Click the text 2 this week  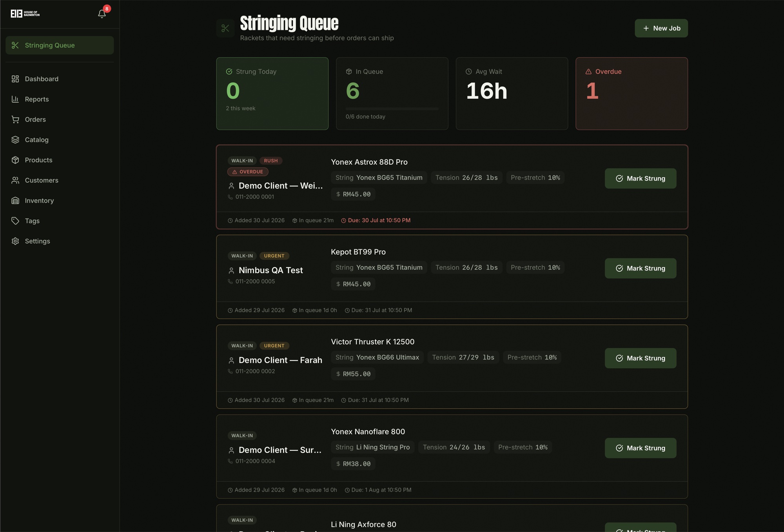241,109
